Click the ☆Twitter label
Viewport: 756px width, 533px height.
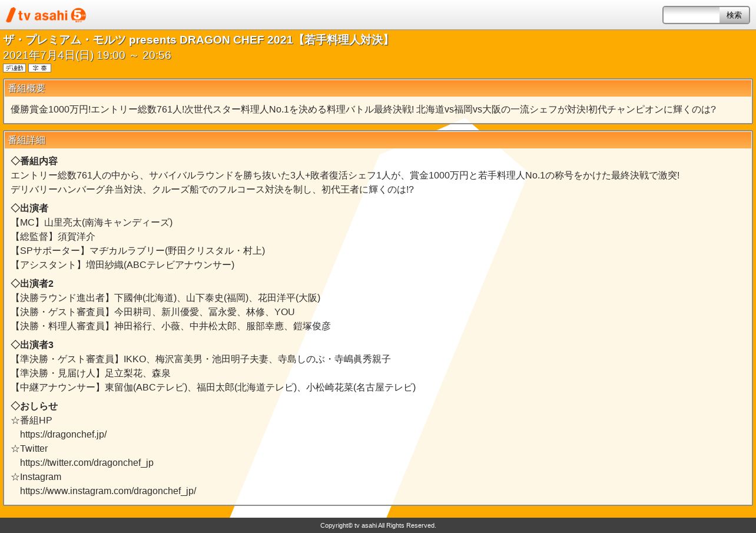pyautogui.click(x=29, y=449)
